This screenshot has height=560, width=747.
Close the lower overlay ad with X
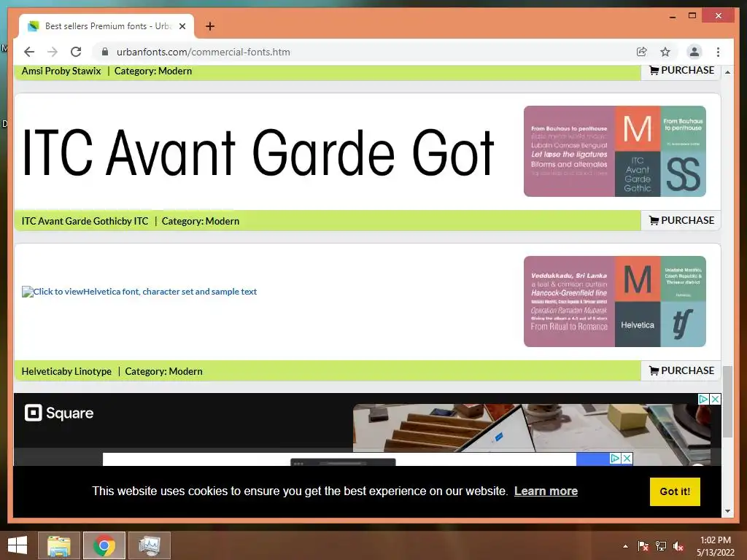point(627,458)
